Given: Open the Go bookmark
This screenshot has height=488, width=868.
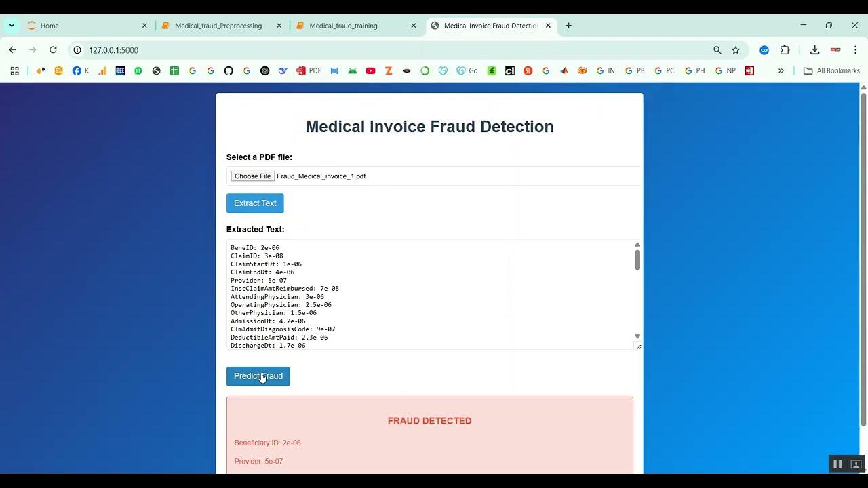Looking at the screenshot, I should point(467,70).
